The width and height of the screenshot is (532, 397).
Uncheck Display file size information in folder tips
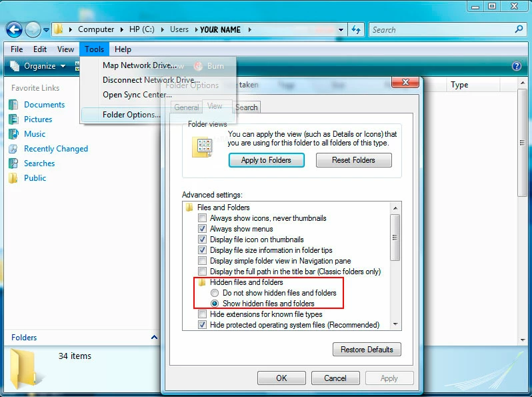(x=202, y=250)
